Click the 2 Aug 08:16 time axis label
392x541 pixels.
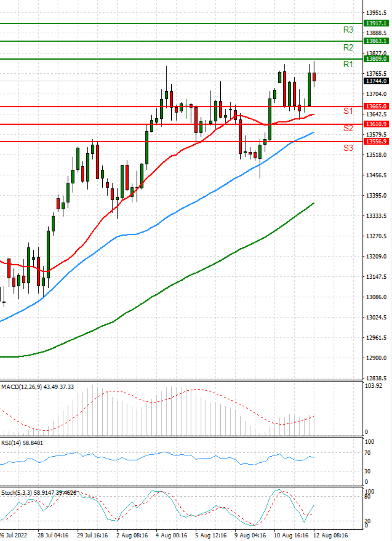coord(132,535)
